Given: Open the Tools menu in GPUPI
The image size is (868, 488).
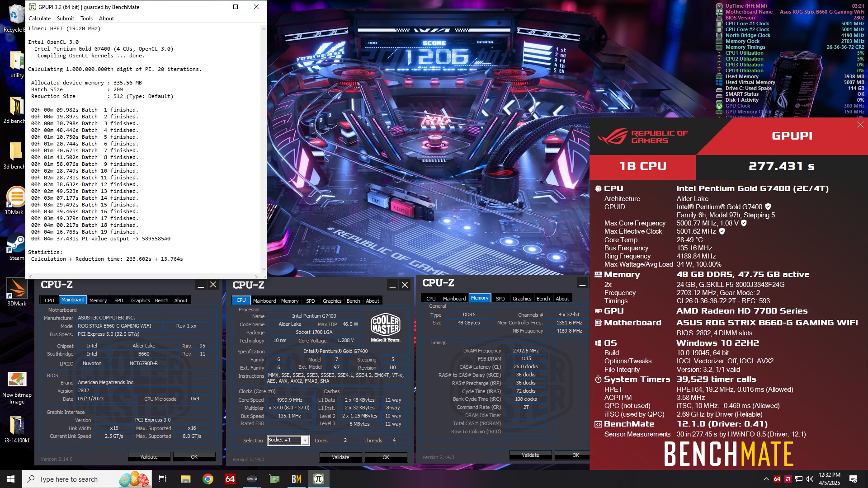Looking at the screenshot, I should click(x=86, y=19).
